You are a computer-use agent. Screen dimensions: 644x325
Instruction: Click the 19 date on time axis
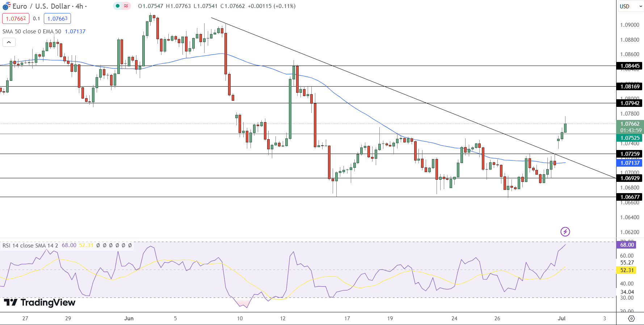click(x=390, y=318)
